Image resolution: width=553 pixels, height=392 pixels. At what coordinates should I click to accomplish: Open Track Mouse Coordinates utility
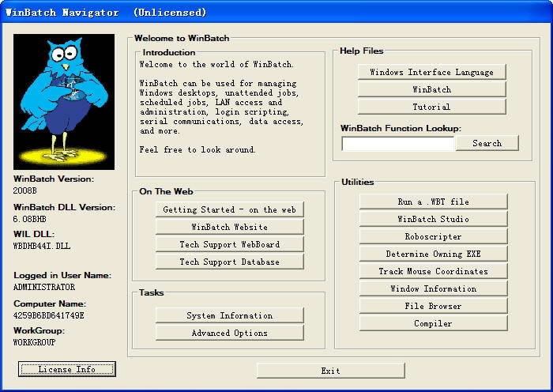point(433,271)
